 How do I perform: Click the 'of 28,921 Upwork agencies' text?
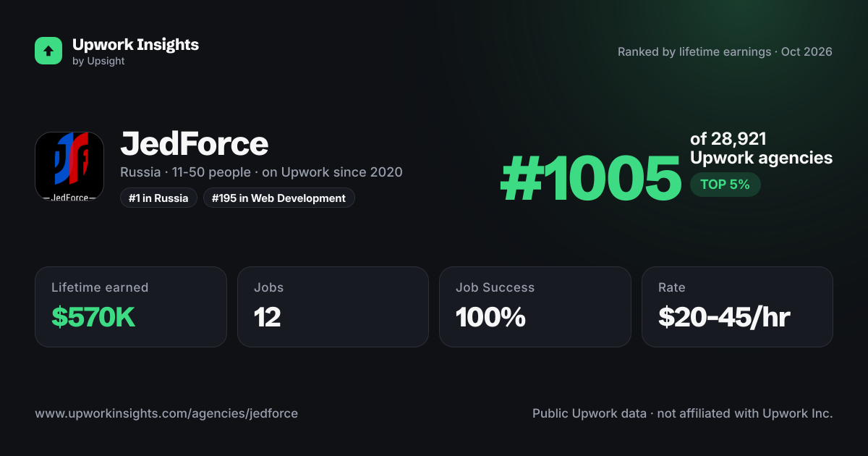pyautogui.click(x=761, y=148)
